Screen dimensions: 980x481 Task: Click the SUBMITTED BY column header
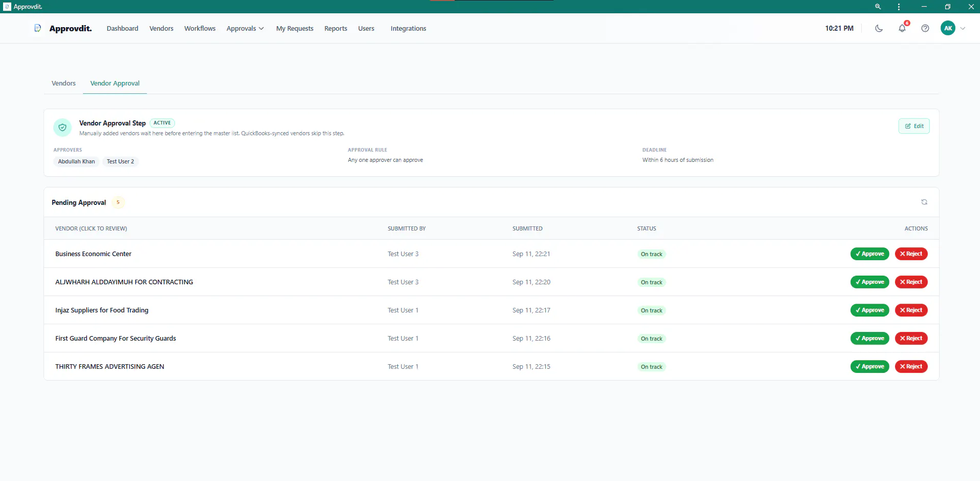407,228
